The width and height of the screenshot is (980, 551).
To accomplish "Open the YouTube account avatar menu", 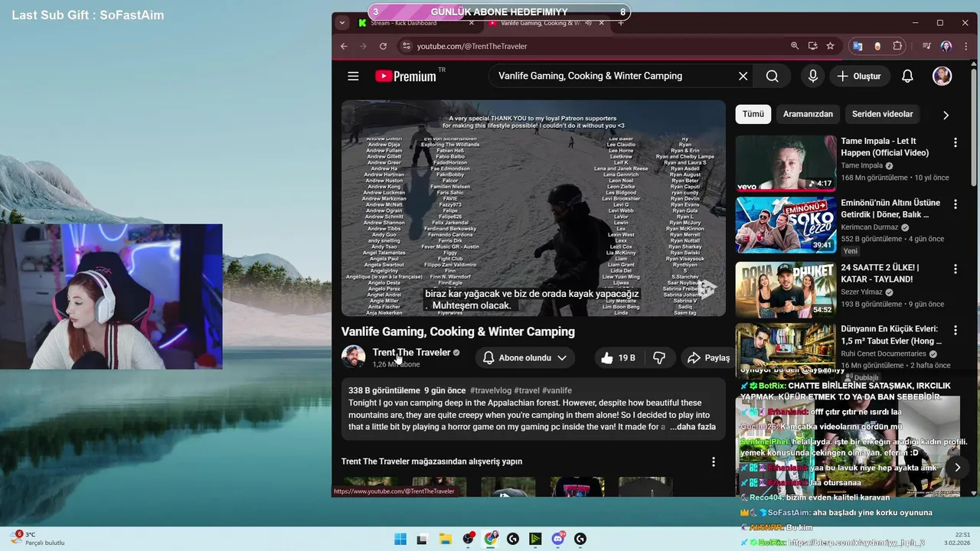I will 942,76.
